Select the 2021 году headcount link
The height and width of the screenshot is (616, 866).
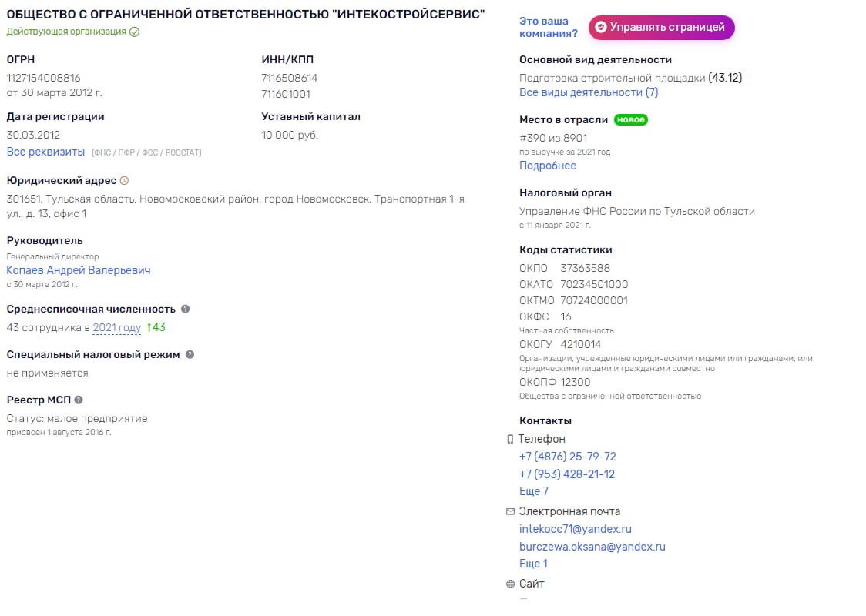pyautogui.click(x=117, y=327)
